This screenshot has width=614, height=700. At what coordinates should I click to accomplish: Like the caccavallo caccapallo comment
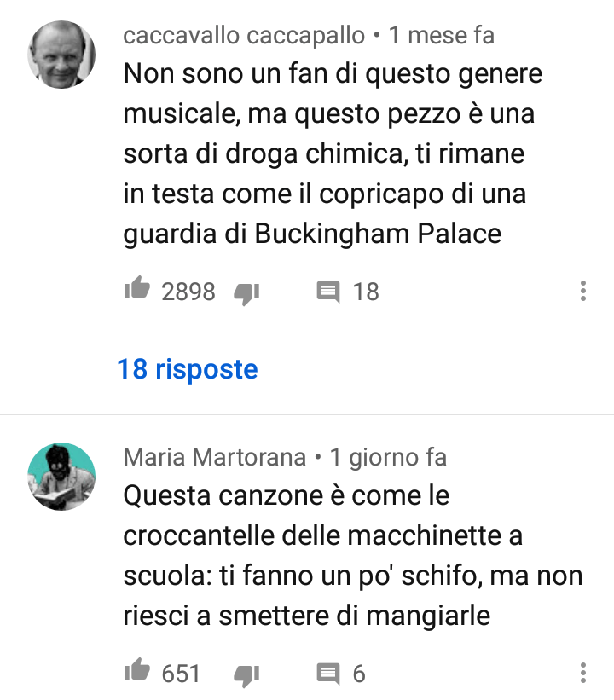pyautogui.click(x=136, y=288)
